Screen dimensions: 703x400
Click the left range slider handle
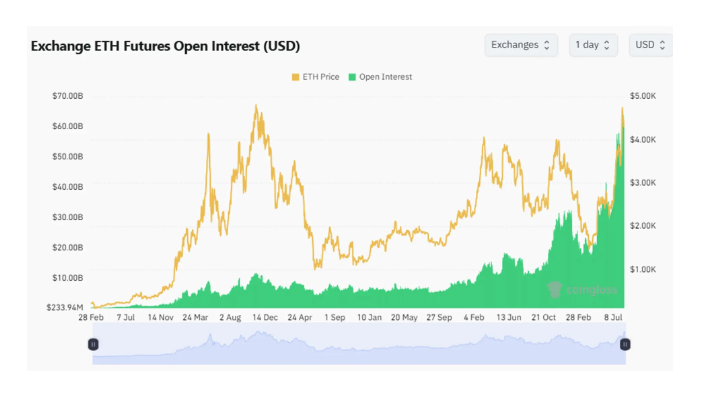click(x=93, y=344)
